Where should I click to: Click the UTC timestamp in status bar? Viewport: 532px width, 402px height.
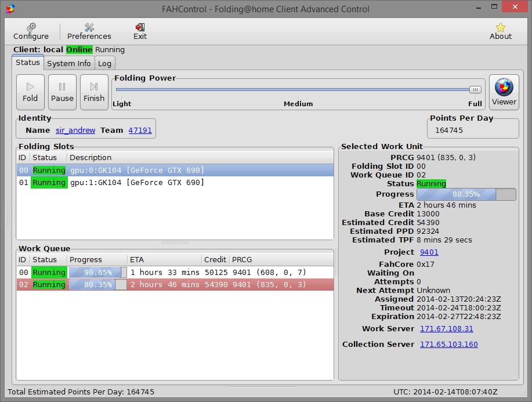pyautogui.click(x=445, y=392)
